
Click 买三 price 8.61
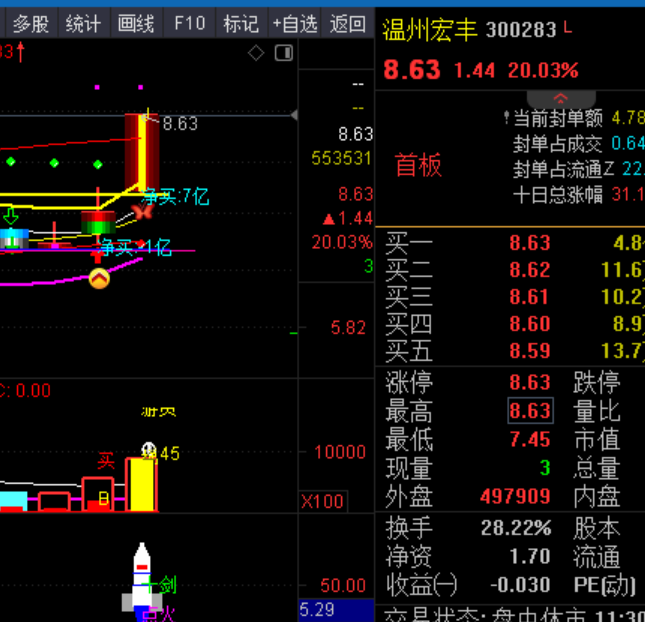[529, 297]
